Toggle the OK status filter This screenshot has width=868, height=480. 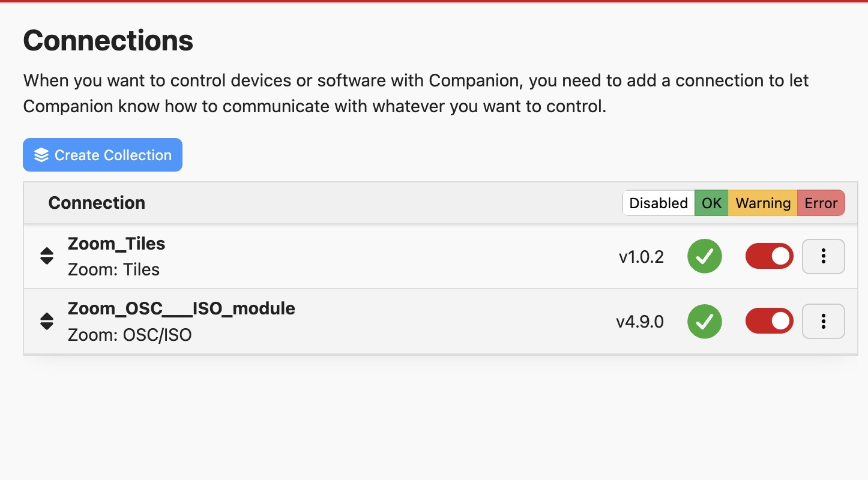(x=711, y=203)
